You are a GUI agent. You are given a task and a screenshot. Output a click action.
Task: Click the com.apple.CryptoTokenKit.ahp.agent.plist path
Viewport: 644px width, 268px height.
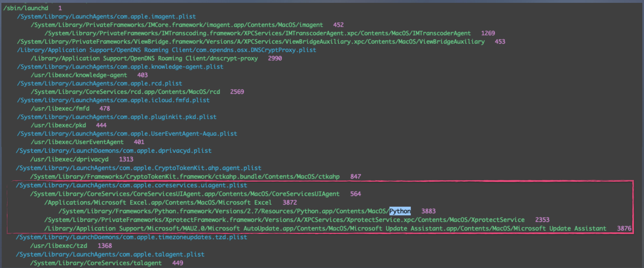(139, 168)
